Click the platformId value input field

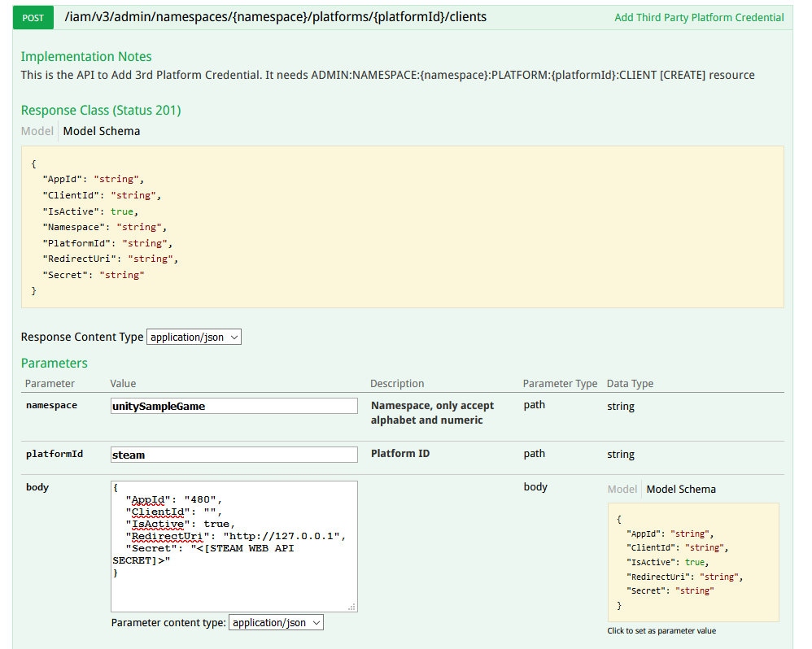pyautogui.click(x=234, y=455)
